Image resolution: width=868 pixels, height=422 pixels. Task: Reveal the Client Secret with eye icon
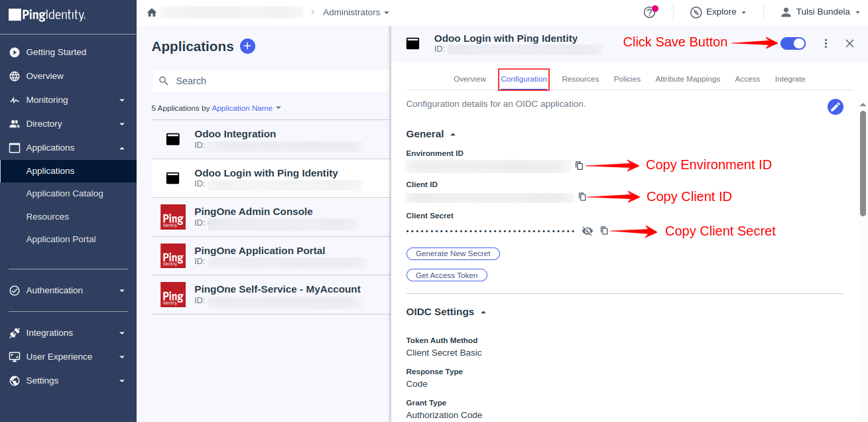coord(587,231)
